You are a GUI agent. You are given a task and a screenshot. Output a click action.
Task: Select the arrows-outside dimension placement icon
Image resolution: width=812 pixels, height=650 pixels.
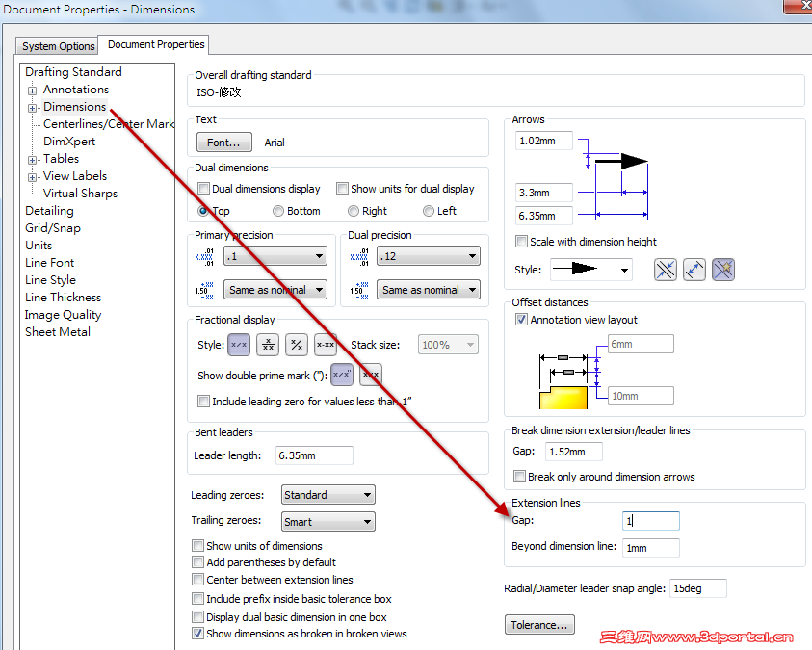point(666,270)
